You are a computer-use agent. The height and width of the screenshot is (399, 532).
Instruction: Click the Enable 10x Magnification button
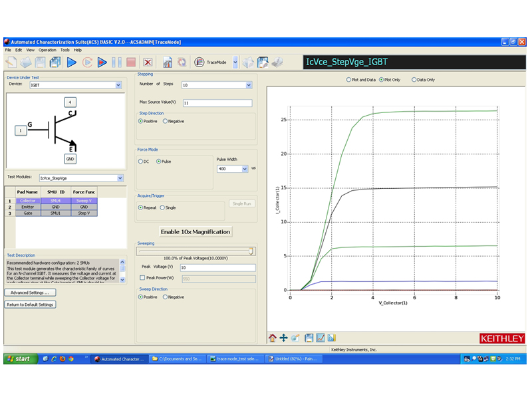pos(196,232)
